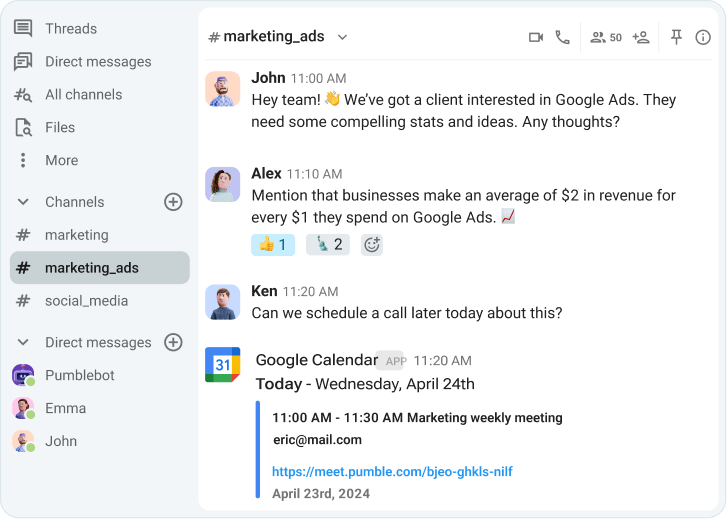Go to All channels in the sidebar
The width and height of the screenshot is (727, 519).
pos(83,94)
